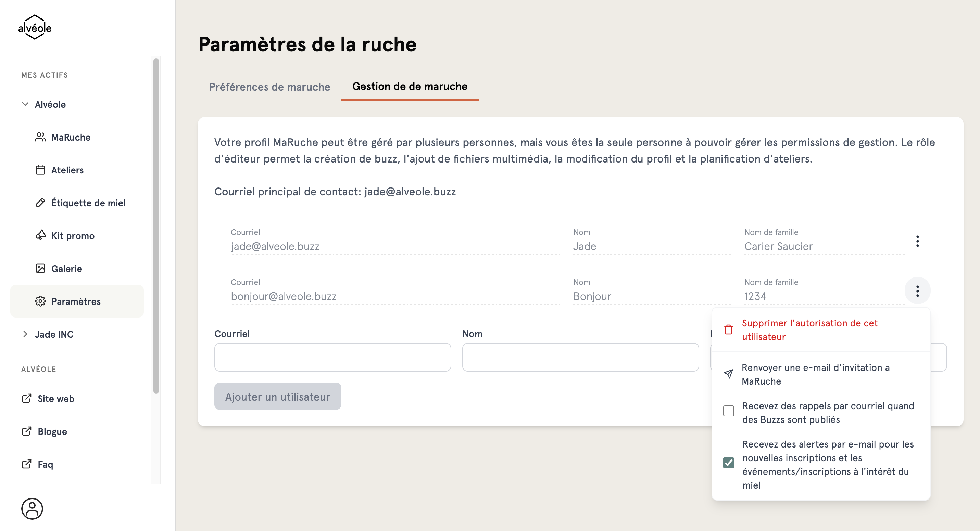Open the user profile avatar icon
The image size is (980, 531).
tap(32, 508)
